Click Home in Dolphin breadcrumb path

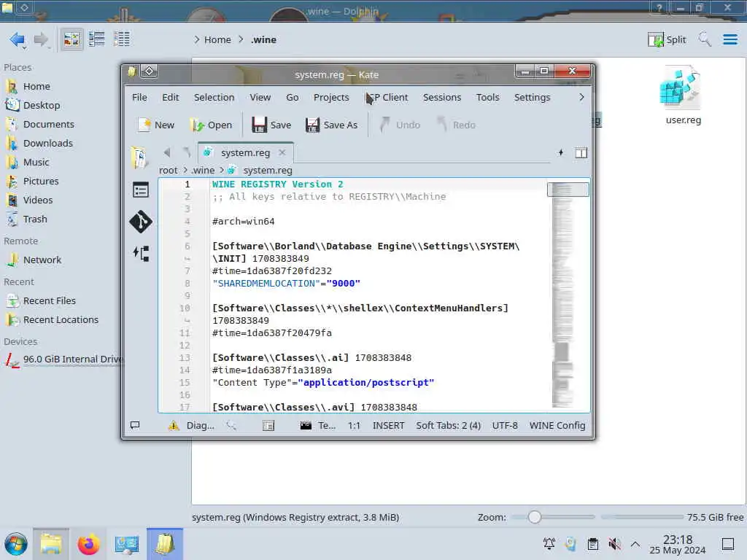tap(217, 39)
